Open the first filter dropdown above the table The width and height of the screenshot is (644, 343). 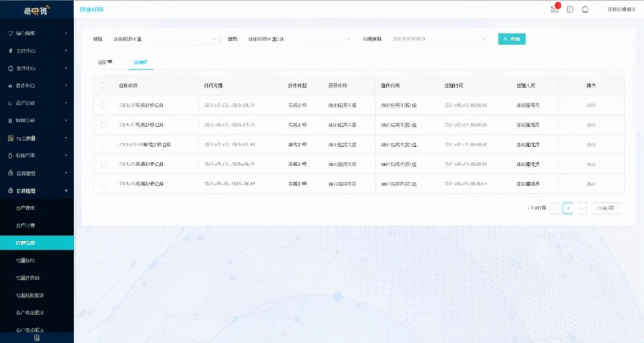tap(164, 39)
